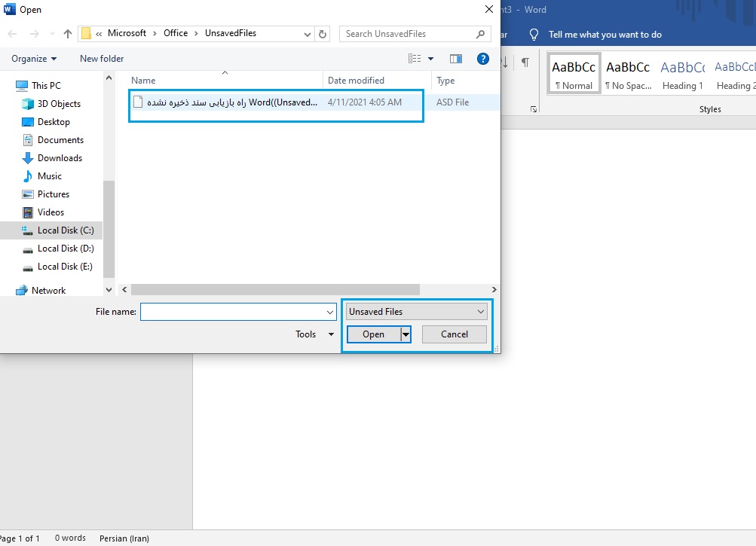
Task: Click the Open button
Action: [x=374, y=334]
